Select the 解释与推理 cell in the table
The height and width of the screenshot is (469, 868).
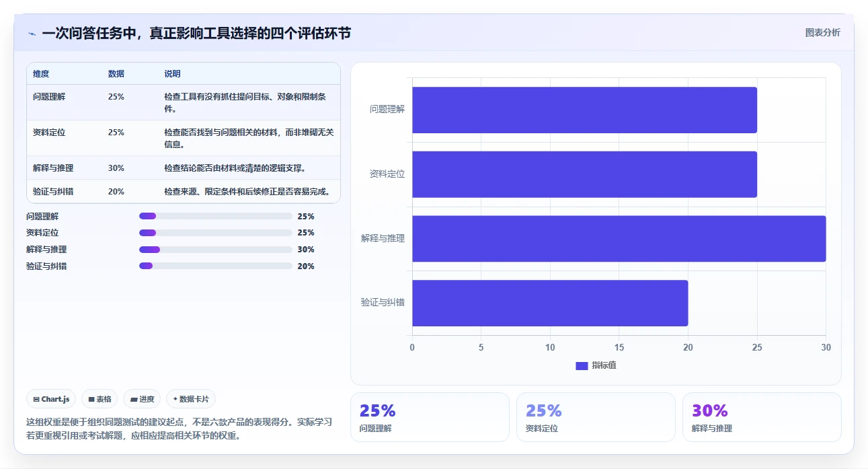pyautogui.click(x=53, y=168)
